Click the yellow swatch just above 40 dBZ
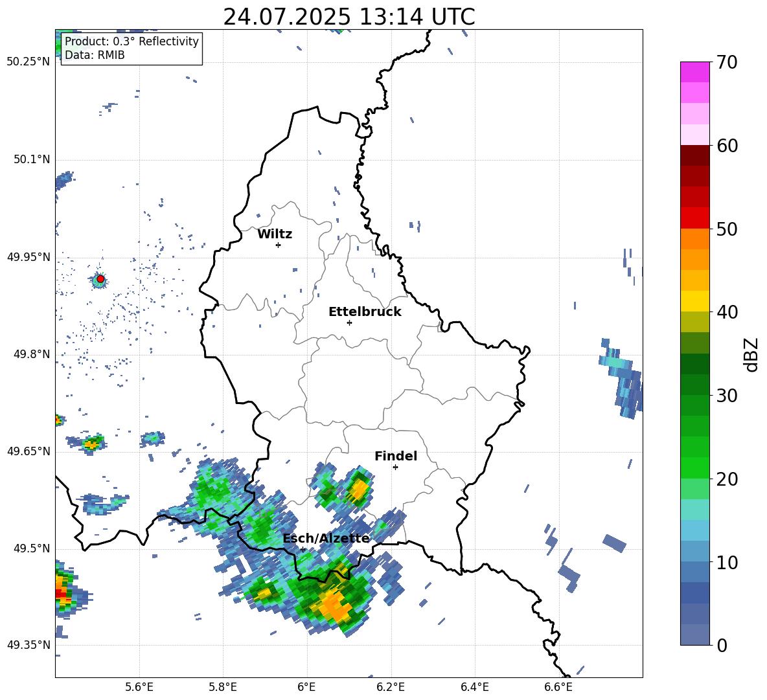Viewport: 767px width, 700px height. click(694, 301)
